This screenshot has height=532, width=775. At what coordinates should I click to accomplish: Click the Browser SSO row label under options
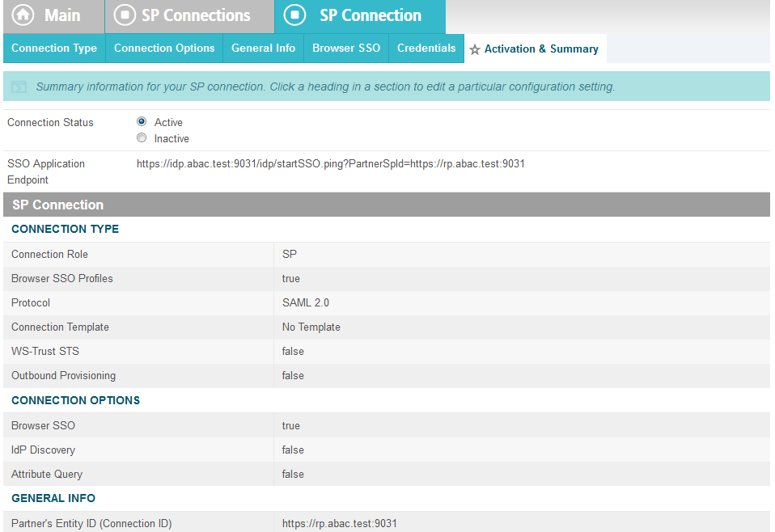(x=44, y=426)
